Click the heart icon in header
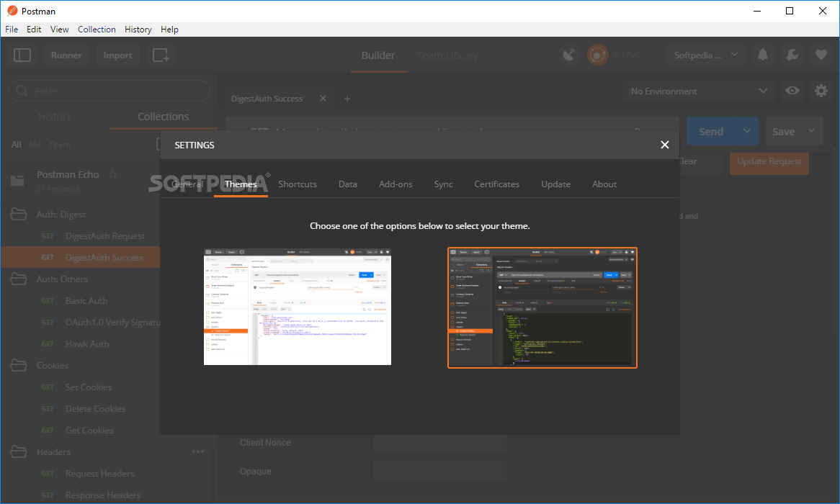The width and height of the screenshot is (840, 504). 821,55
